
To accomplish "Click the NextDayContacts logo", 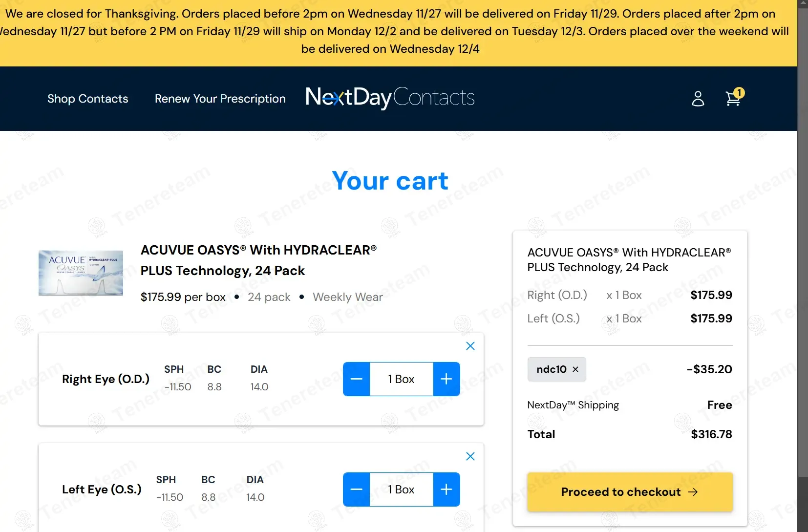I will [x=390, y=98].
